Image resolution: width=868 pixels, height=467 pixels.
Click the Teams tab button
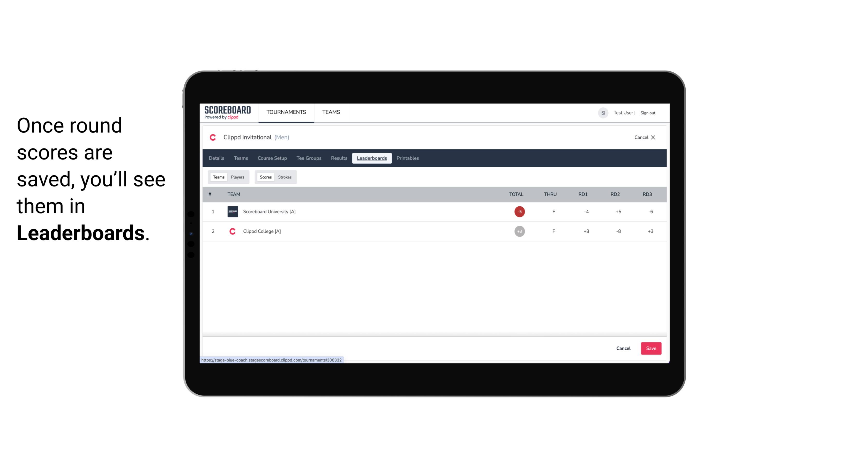[218, 177]
